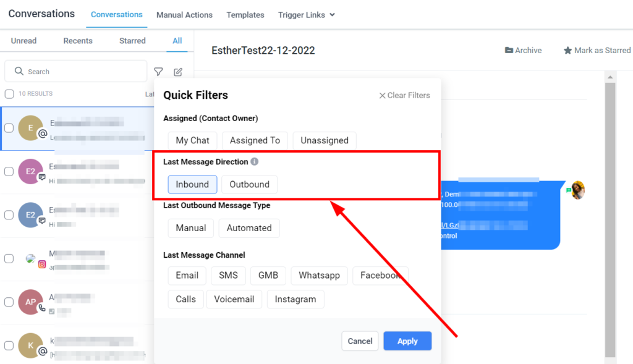Image resolution: width=633 pixels, height=364 pixels.
Task: Expand the Trigger Links dropdown
Action: click(x=307, y=15)
